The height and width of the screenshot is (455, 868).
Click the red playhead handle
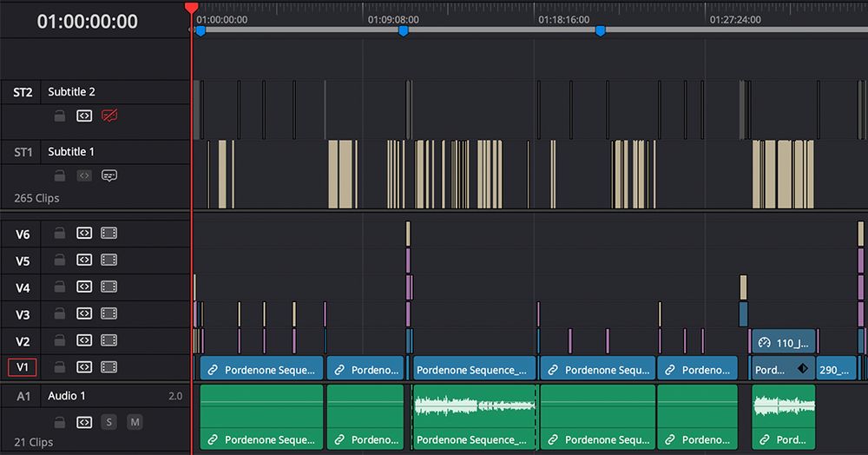click(x=192, y=7)
